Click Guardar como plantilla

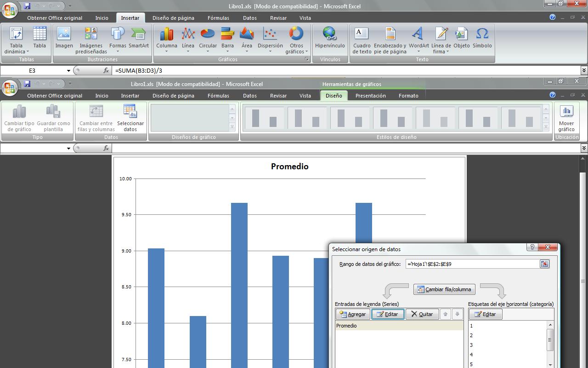[53, 118]
